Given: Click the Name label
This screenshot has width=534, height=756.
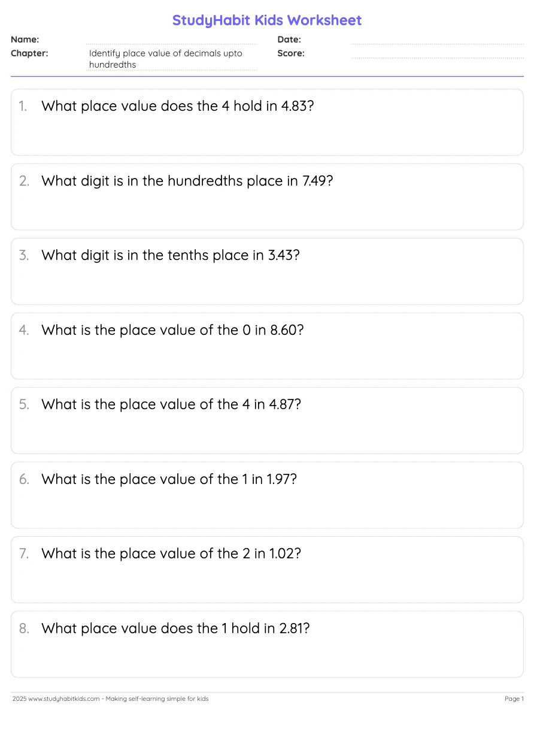Looking at the screenshot, I should (25, 40).
